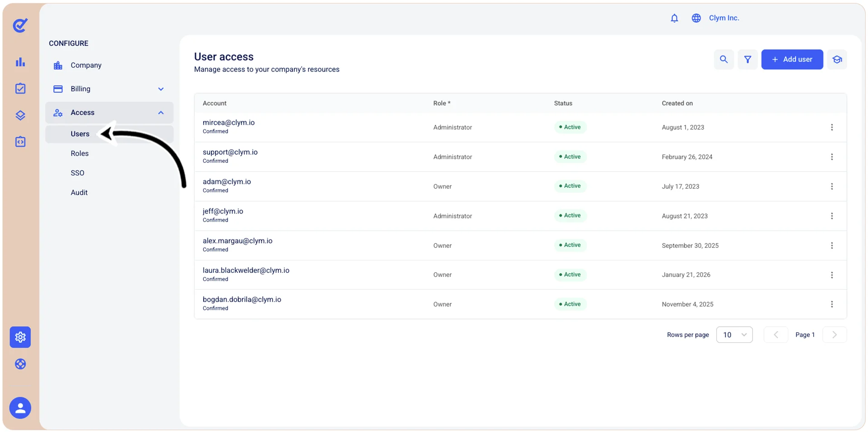Open the help lifebuoy sidebar icon
The width and height of the screenshot is (868, 432).
click(x=20, y=364)
